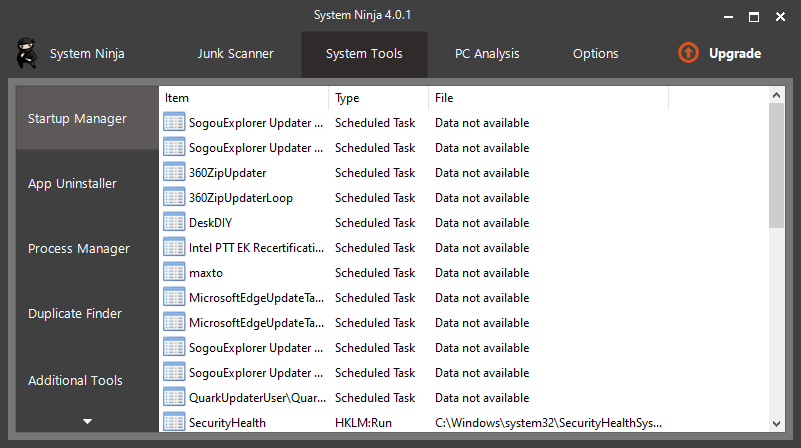801x448 pixels.
Task: Click the 360ZipUpdaterLoop row icon
Action: click(x=174, y=198)
